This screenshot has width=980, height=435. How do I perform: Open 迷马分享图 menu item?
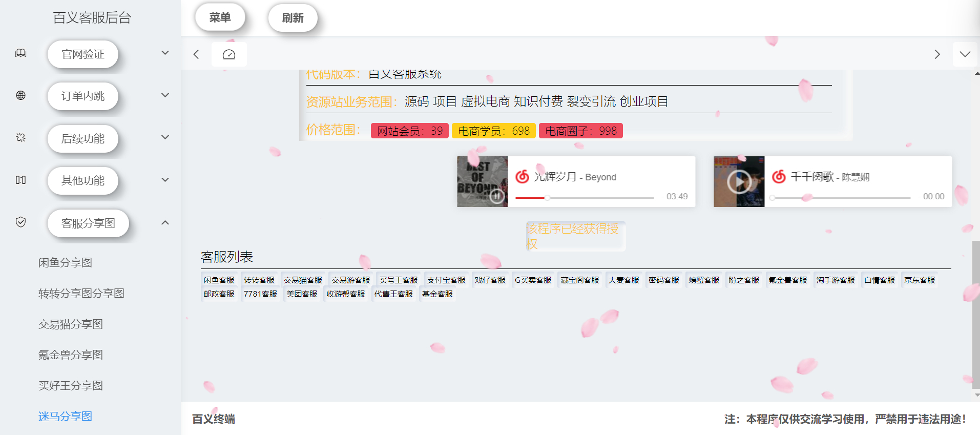pos(65,417)
